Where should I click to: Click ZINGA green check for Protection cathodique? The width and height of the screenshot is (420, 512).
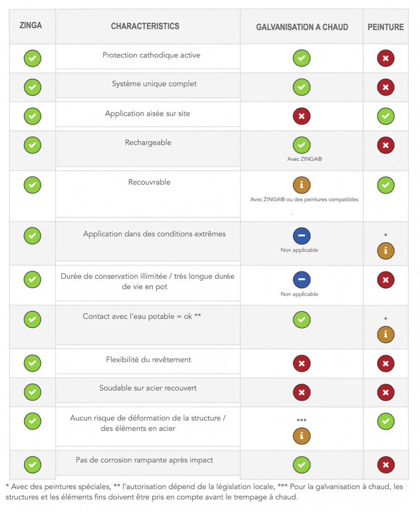coord(32,58)
